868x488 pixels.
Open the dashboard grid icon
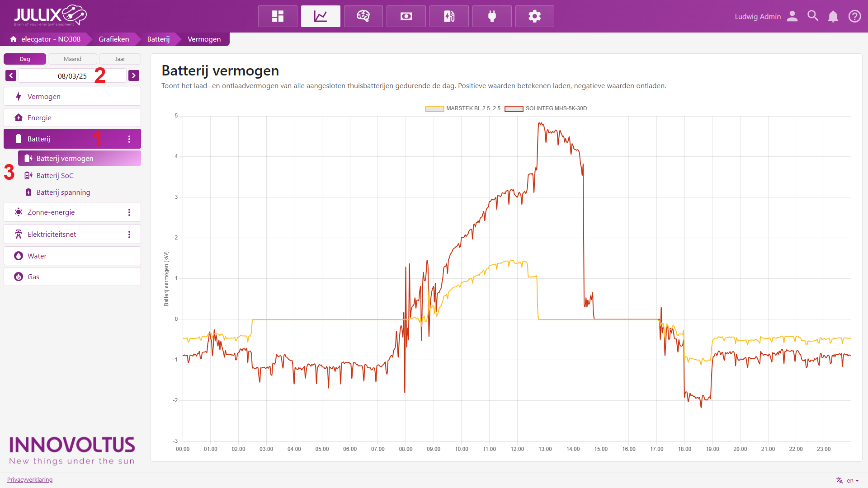pos(278,16)
